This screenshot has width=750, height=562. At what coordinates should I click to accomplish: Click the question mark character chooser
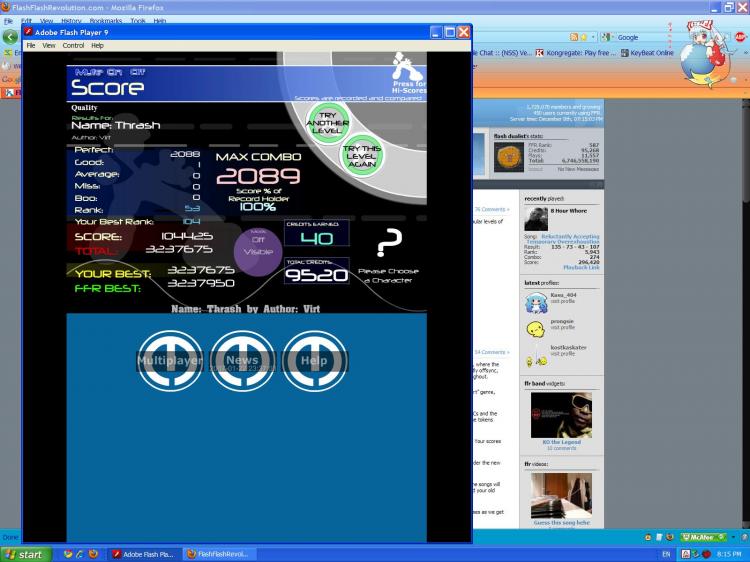tap(389, 242)
